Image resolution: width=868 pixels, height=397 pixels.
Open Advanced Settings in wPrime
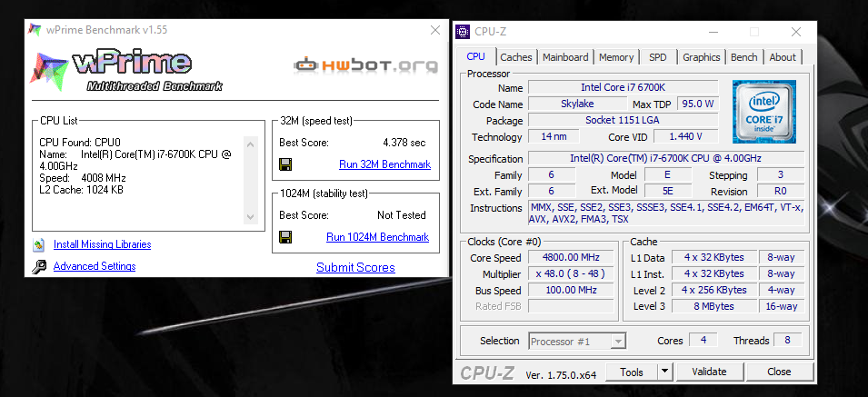coord(95,266)
